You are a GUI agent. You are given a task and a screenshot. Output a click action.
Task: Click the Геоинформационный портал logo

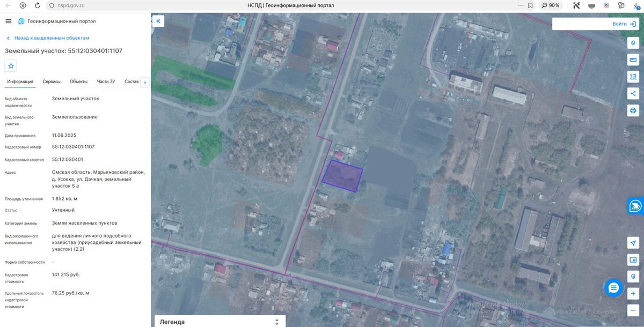57,21
